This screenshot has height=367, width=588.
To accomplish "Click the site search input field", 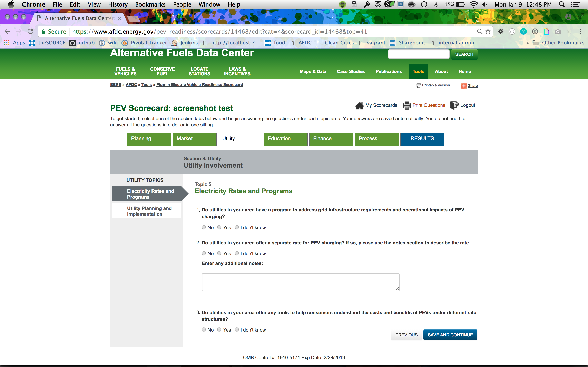I will pos(418,54).
